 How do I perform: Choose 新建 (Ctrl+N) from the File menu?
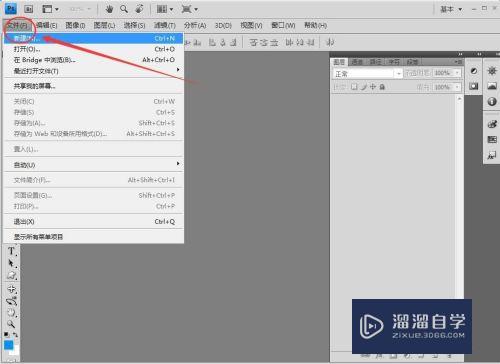pos(94,38)
